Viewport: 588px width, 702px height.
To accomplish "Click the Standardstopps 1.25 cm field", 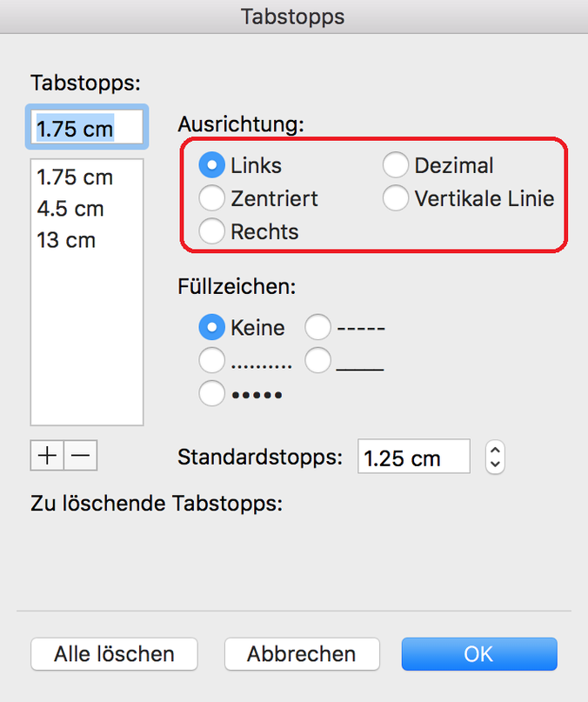I will tap(413, 458).
